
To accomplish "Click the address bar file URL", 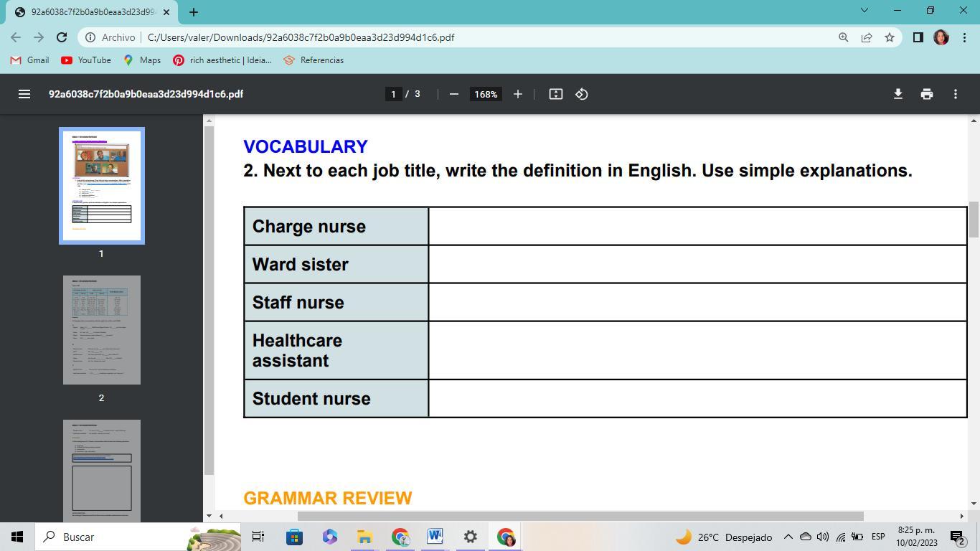I will [x=301, y=37].
